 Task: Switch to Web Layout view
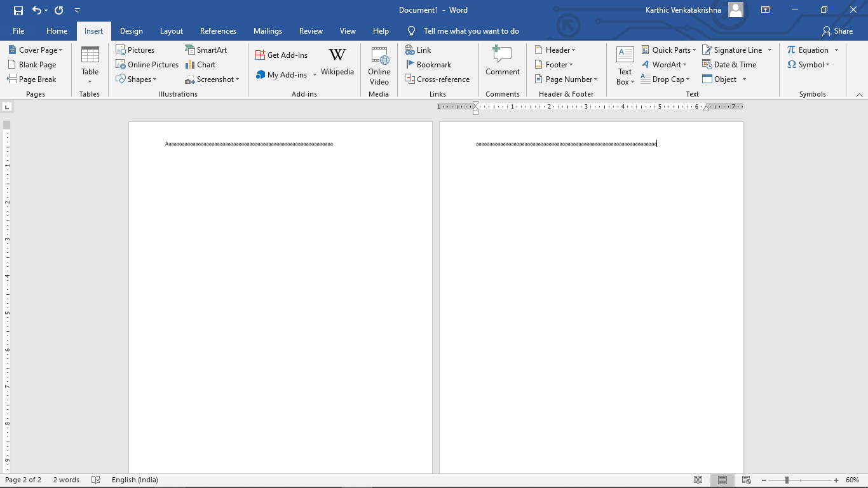747,480
